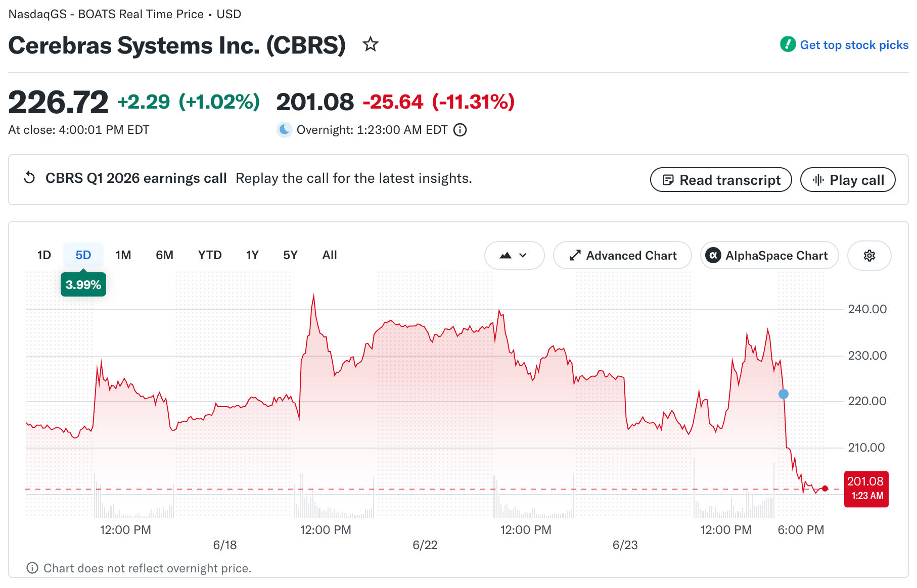Click the chart disclaimer info icon
Image resolution: width=917 pixels, height=588 pixels.
[x=32, y=568]
